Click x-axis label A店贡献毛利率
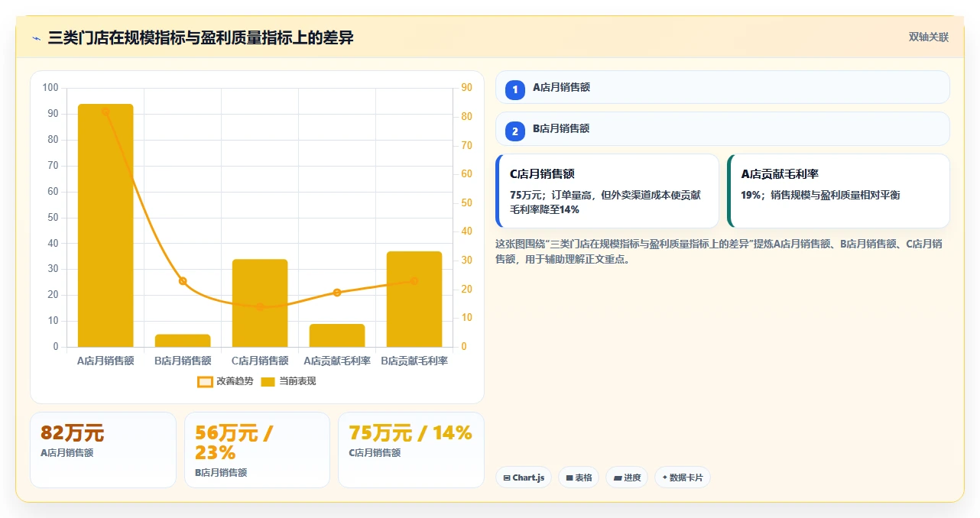980x518 pixels. click(337, 361)
